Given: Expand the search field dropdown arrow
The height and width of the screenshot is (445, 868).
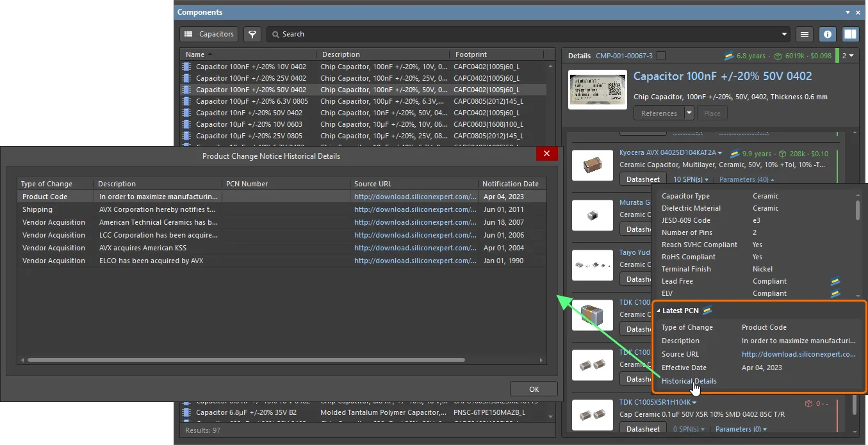Looking at the screenshot, I should 785,35.
